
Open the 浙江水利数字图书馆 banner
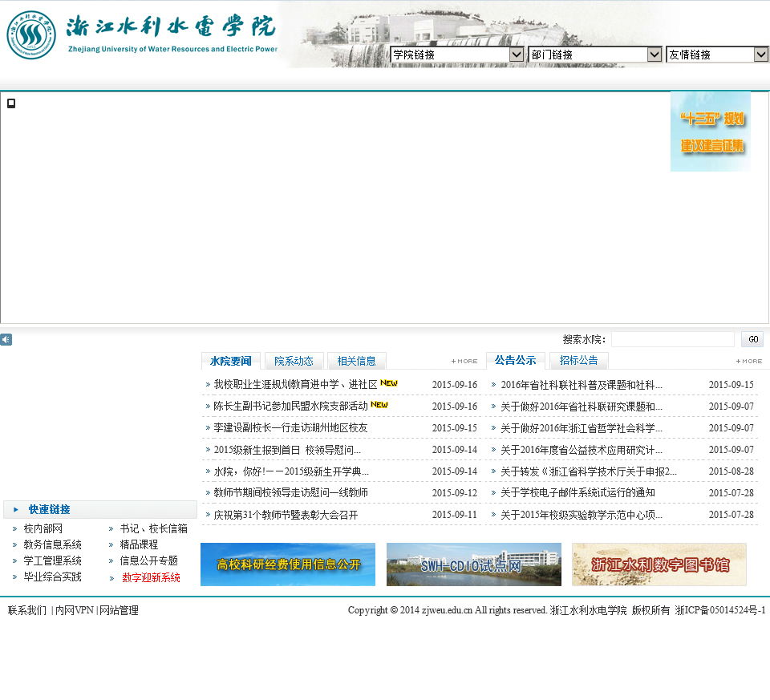(x=659, y=564)
